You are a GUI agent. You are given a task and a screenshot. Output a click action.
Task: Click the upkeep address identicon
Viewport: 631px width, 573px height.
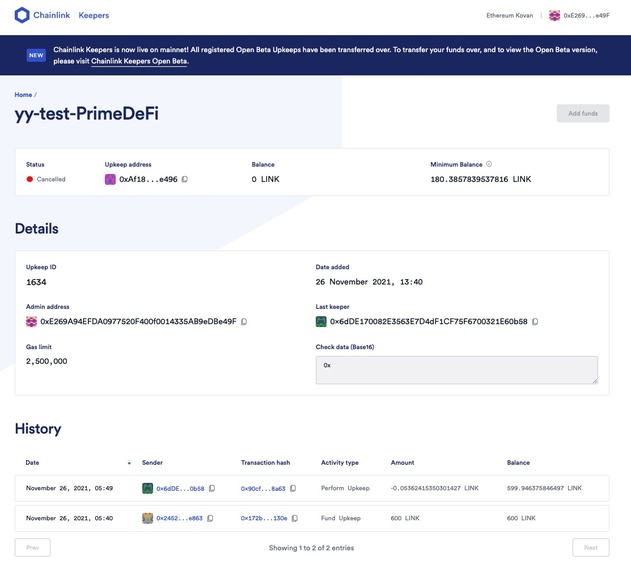click(x=110, y=179)
